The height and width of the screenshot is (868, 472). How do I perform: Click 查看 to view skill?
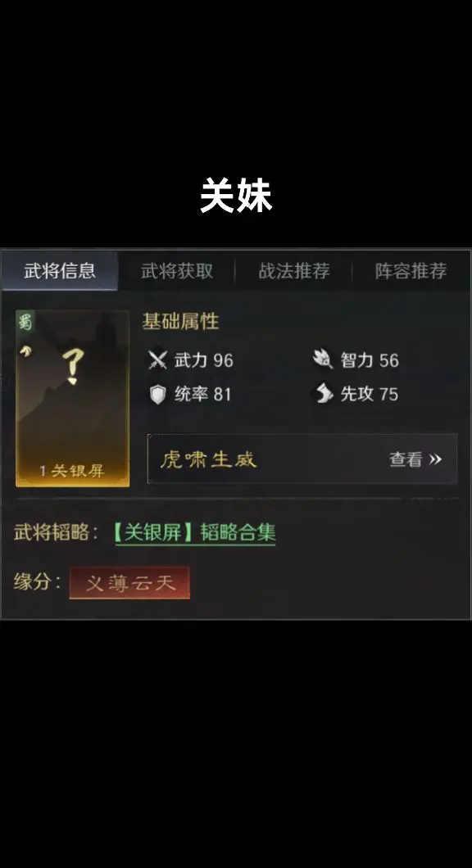(x=406, y=459)
